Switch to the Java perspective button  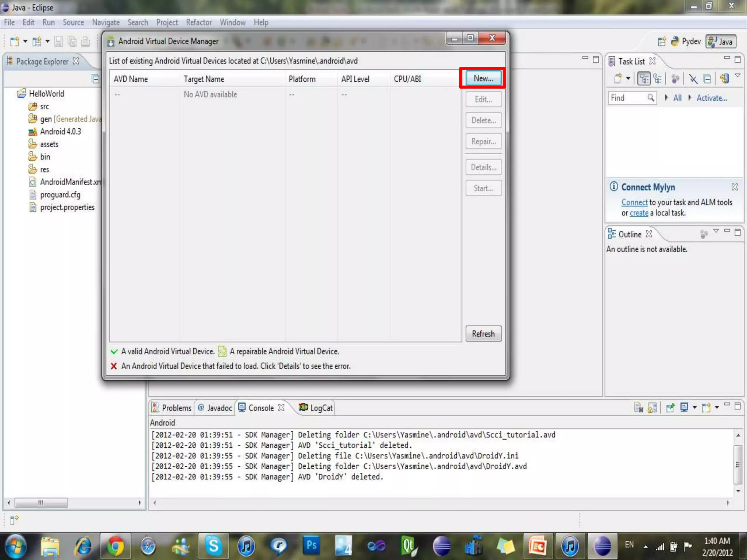click(721, 42)
